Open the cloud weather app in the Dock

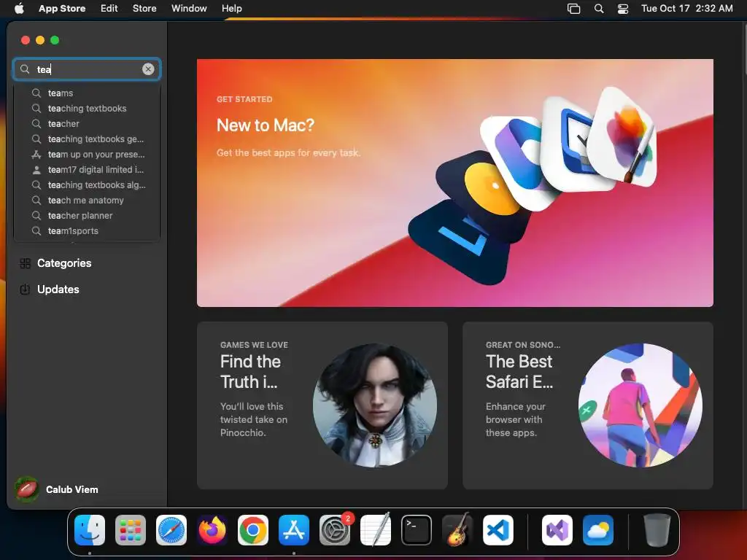(598, 530)
